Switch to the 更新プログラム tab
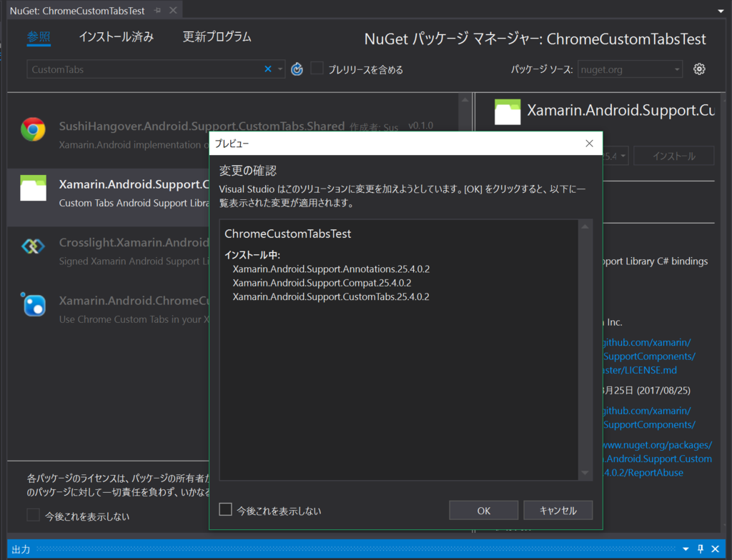This screenshot has height=560, width=732. pos(217,37)
